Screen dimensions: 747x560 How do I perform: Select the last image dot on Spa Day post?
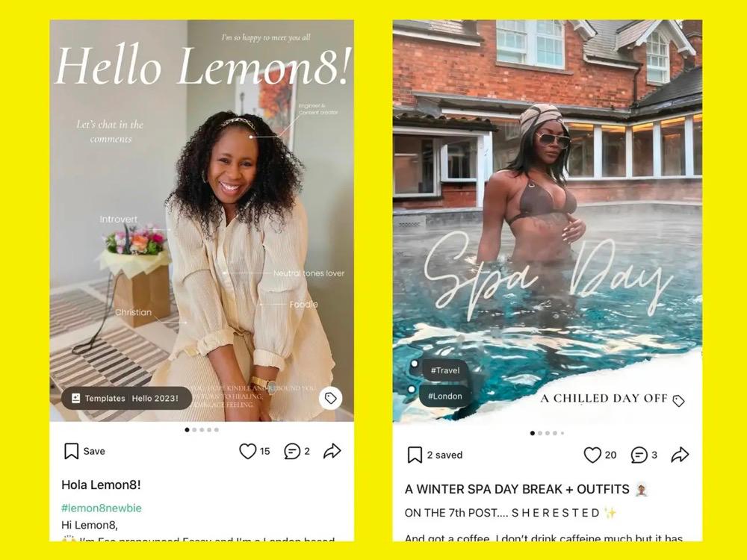point(562,433)
